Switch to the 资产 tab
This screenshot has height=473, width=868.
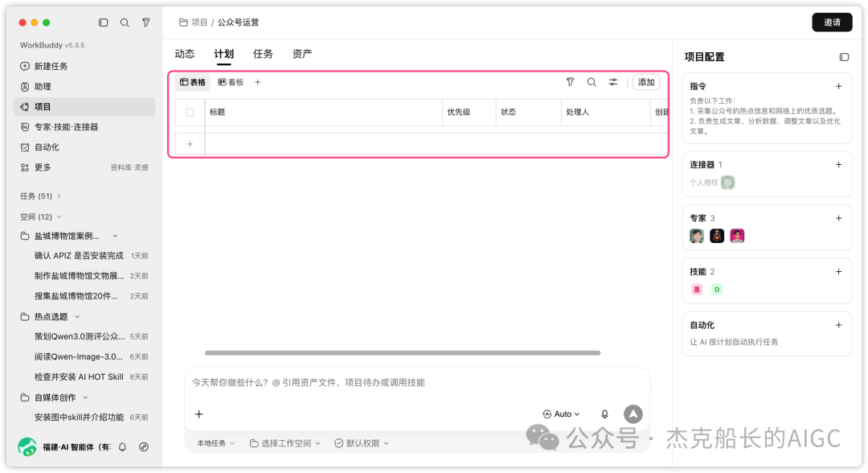302,54
